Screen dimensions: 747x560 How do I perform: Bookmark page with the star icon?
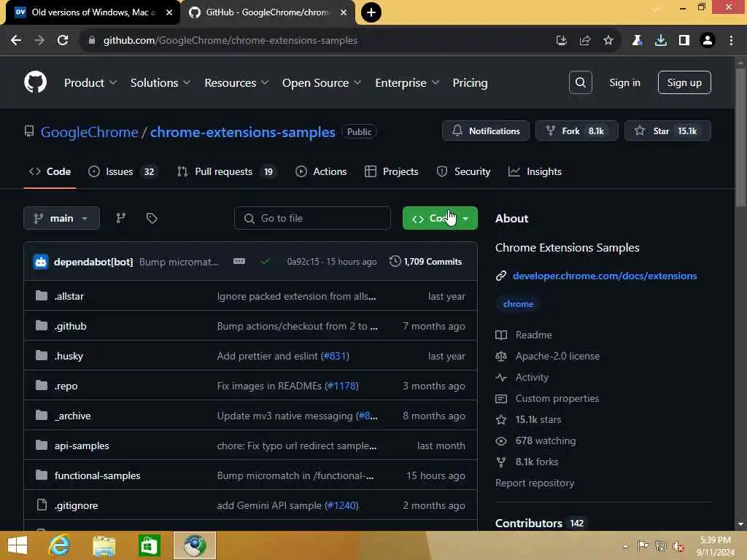coord(608,41)
